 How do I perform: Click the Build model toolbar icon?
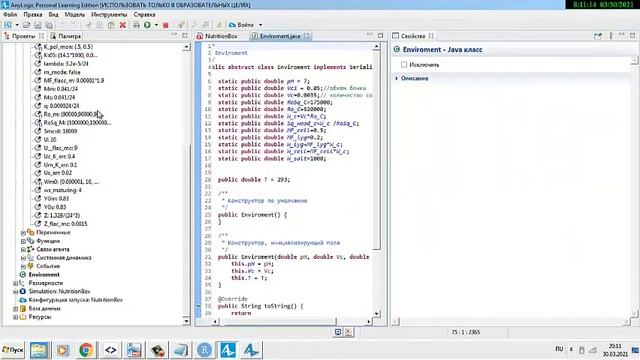click(136, 25)
